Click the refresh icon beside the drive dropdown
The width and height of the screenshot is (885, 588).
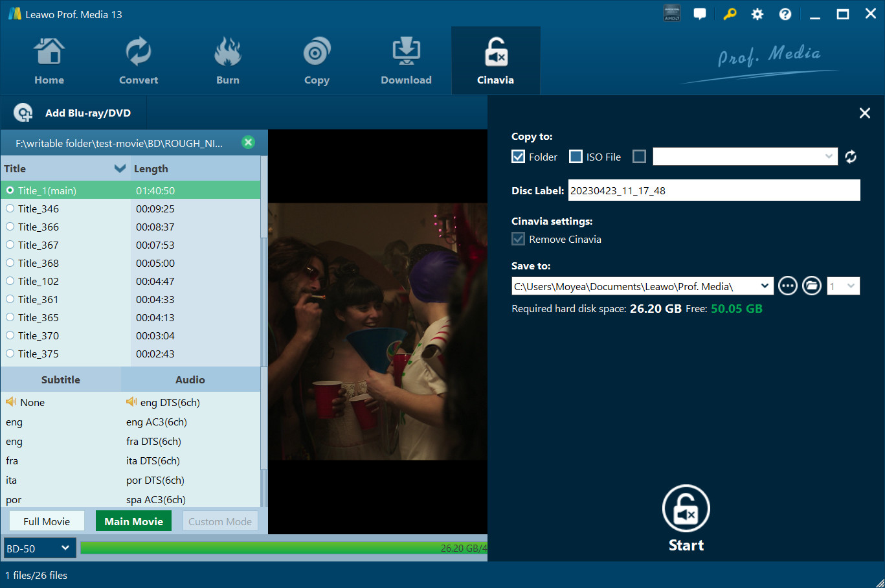coord(851,157)
